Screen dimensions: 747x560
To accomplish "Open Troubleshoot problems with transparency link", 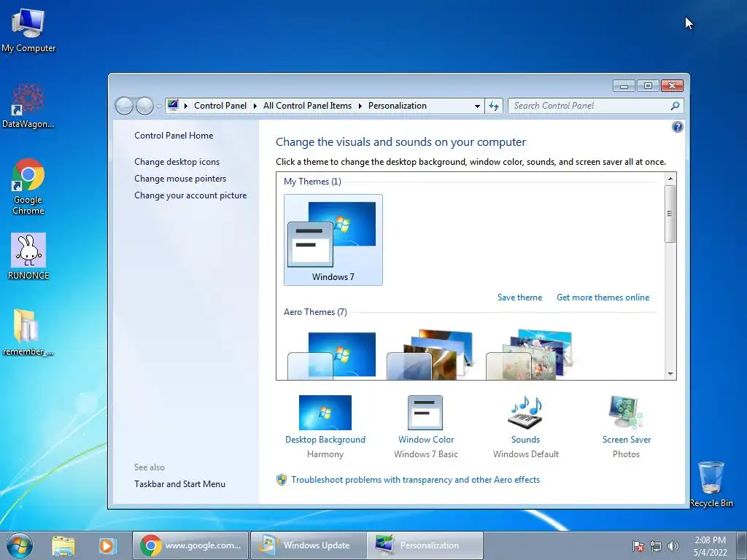I will pyautogui.click(x=415, y=480).
